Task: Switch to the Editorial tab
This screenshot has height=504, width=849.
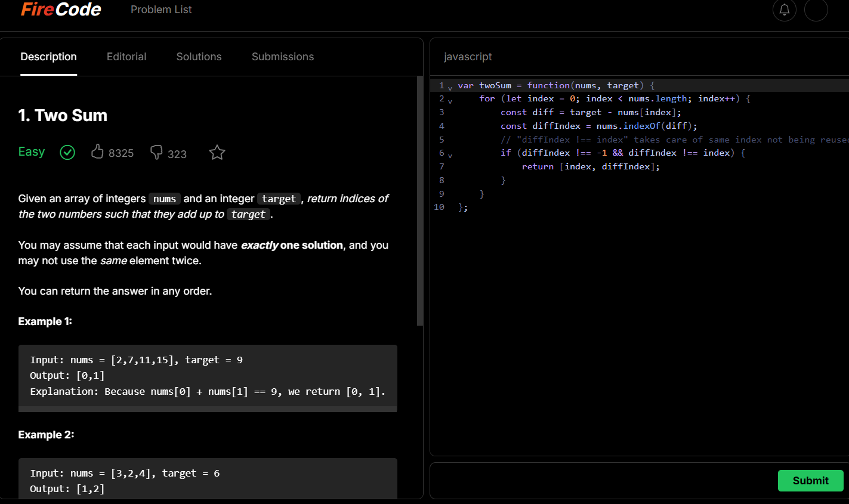Action: (126, 56)
